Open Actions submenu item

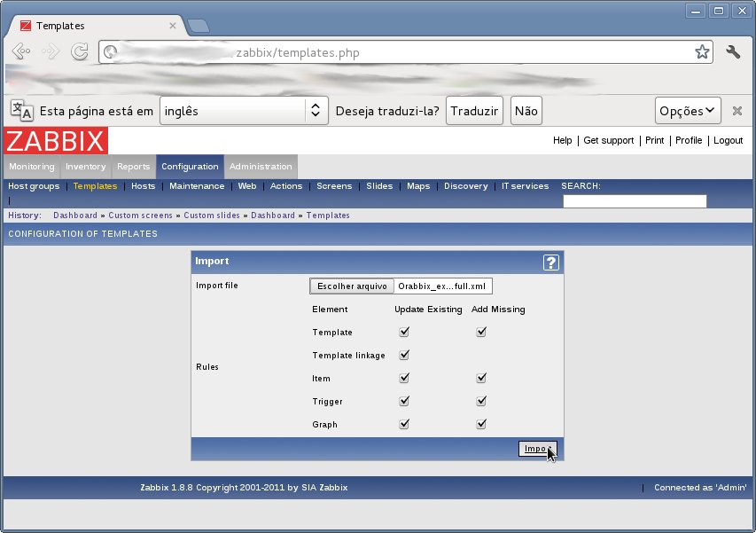(x=286, y=186)
